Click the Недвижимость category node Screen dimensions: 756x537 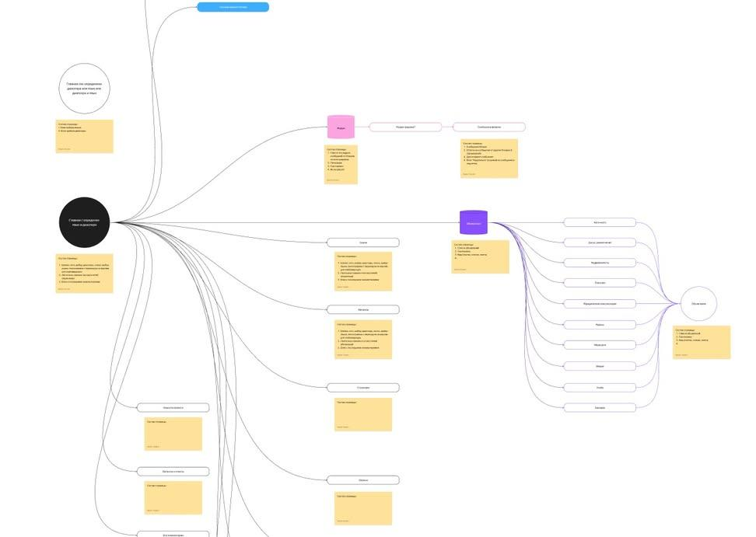(600, 263)
